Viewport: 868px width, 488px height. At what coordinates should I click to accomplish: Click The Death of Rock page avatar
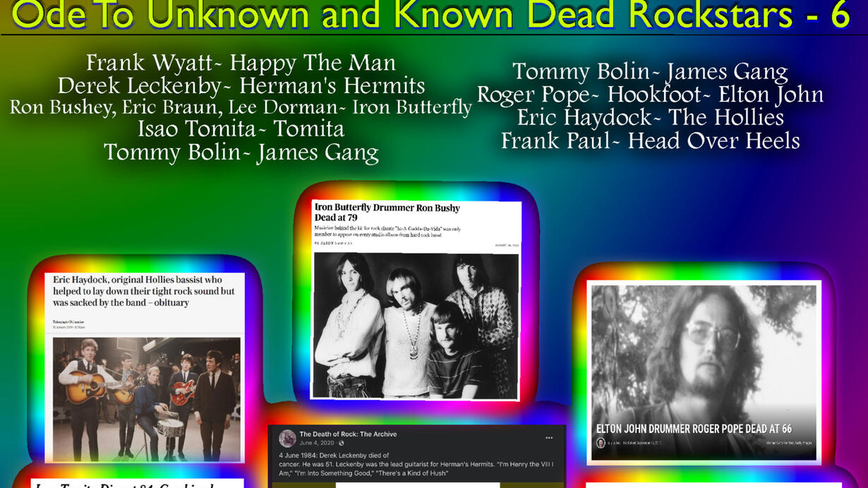tap(287, 439)
